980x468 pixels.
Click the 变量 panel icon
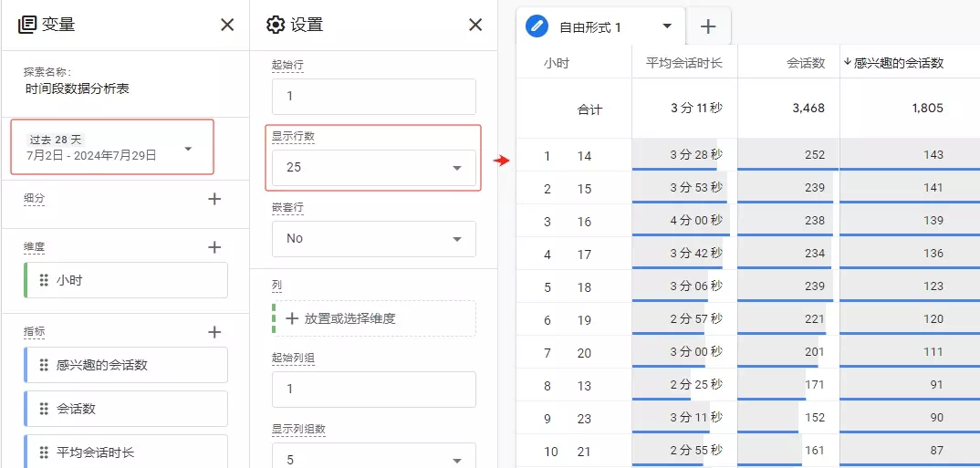pyautogui.click(x=26, y=25)
